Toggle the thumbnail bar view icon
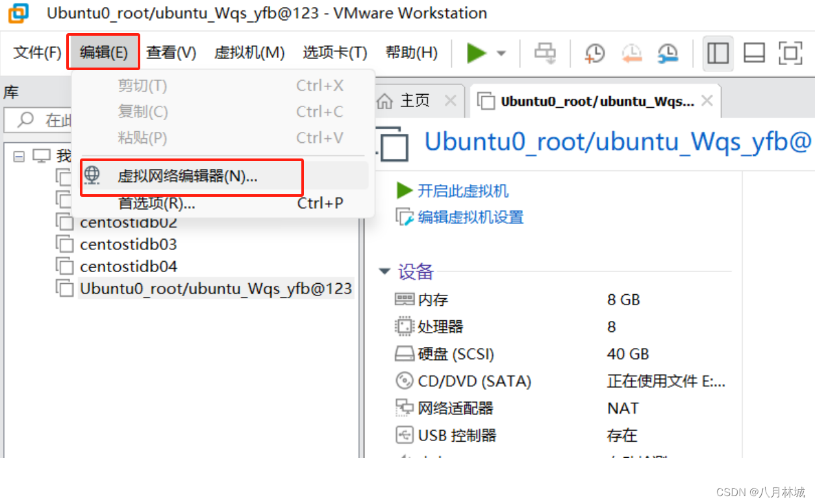This screenshot has width=815, height=504. pos(754,53)
